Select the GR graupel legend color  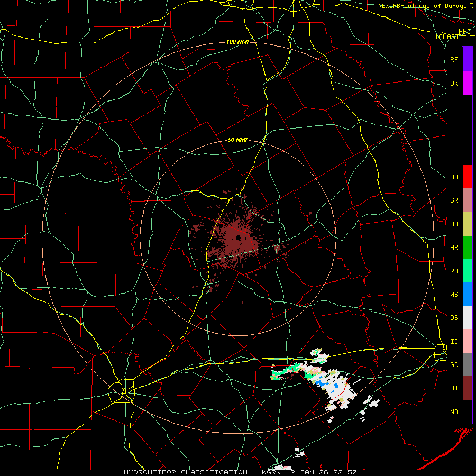click(x=467, y=200)
